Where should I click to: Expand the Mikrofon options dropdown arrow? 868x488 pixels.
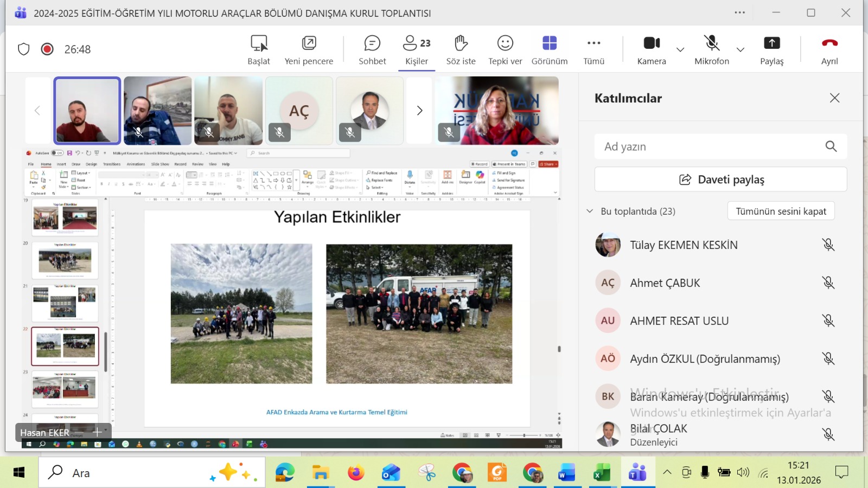pos(741,50)
